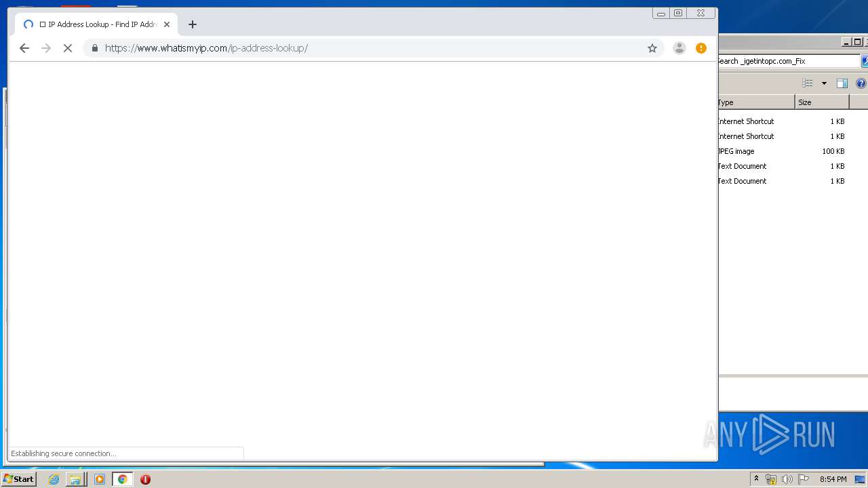
Task: Open Windows Explorer from the taskbar
Action: pos(75,479)
